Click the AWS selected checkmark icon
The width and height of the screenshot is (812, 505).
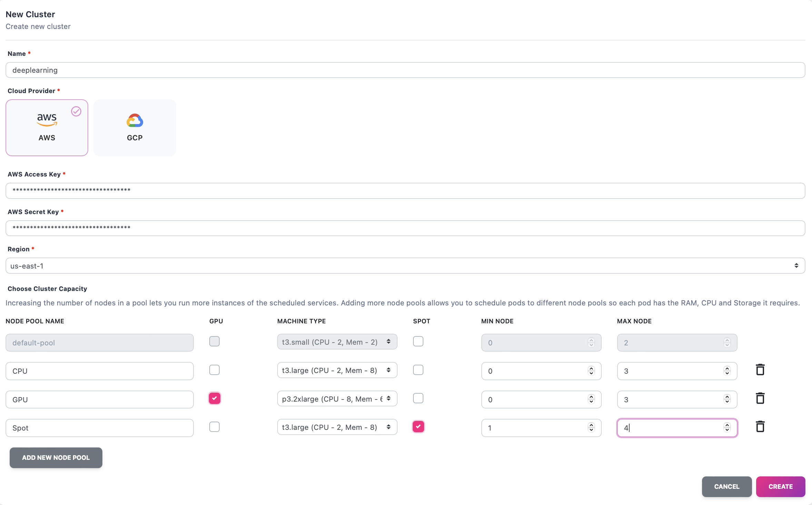coord(76,111)
